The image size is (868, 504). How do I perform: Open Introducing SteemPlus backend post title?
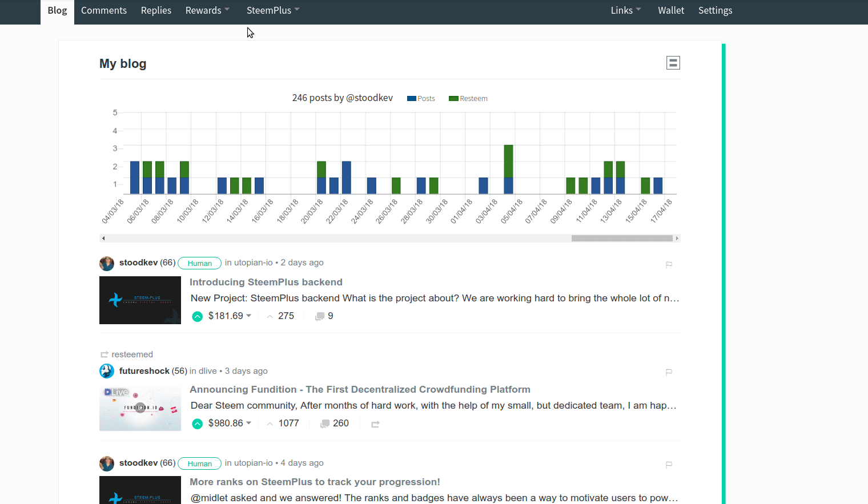pyautogui.click(x=266, y=282)
